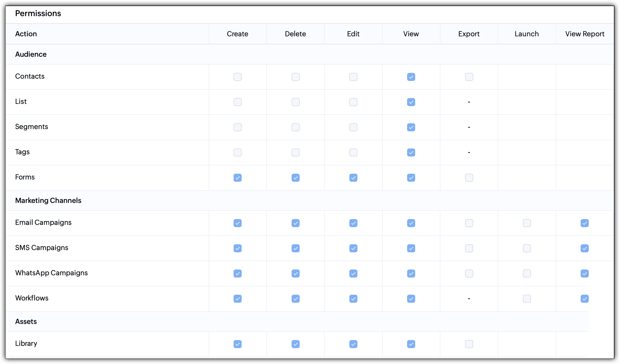
Task: Uncheck Create permission for Forms
Action: pos(237,178)
